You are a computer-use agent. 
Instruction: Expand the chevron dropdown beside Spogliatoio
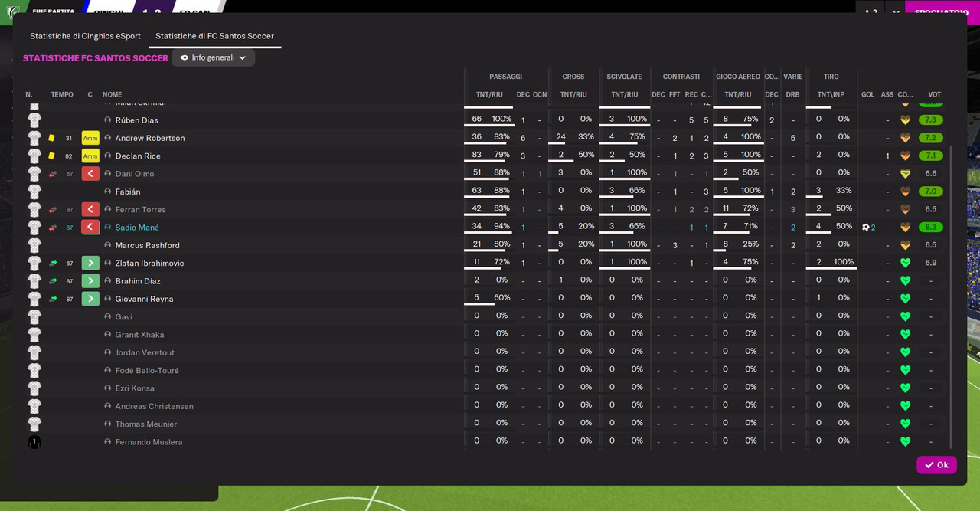(895, 12)
